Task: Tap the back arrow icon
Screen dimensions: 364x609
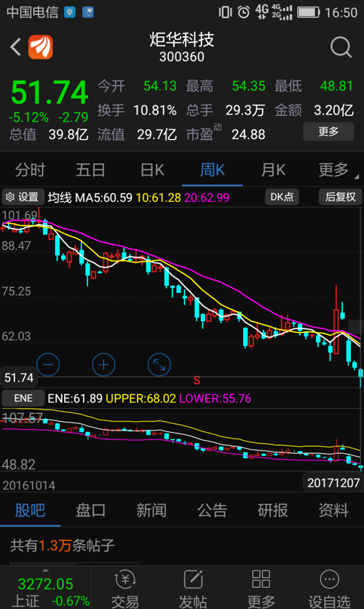Action: click(x=15, y=47)
